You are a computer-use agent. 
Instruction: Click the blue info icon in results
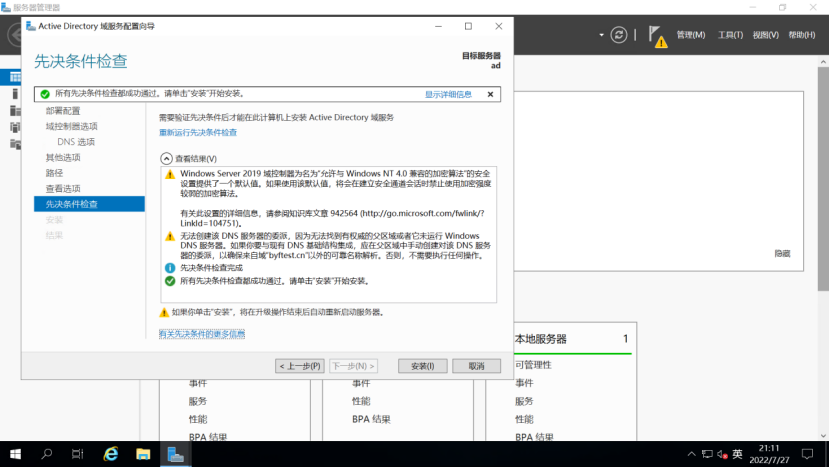click(170, 268)
